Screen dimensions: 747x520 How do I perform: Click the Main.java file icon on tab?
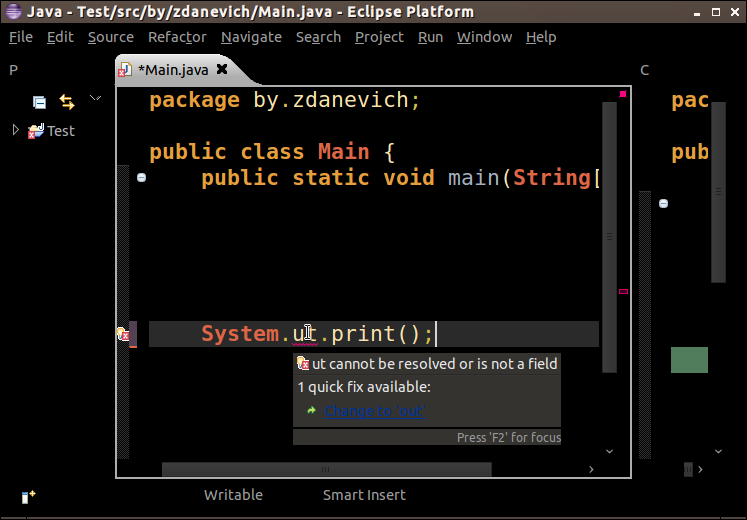(126, 70)
